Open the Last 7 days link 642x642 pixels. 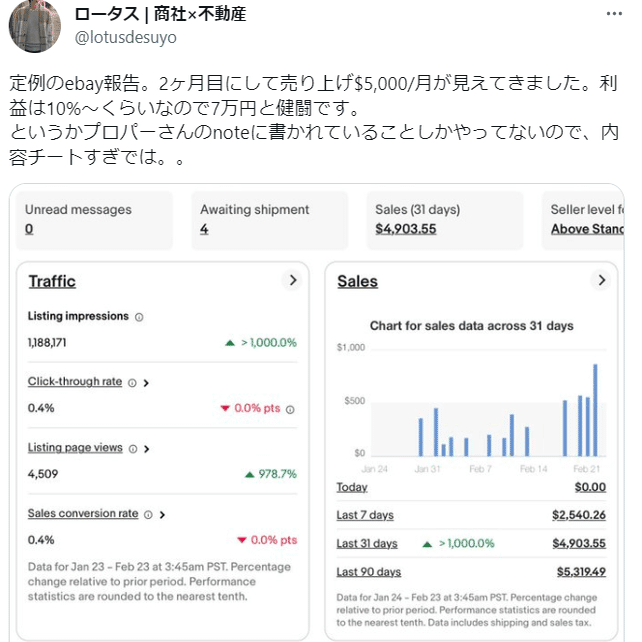[365, 515]
